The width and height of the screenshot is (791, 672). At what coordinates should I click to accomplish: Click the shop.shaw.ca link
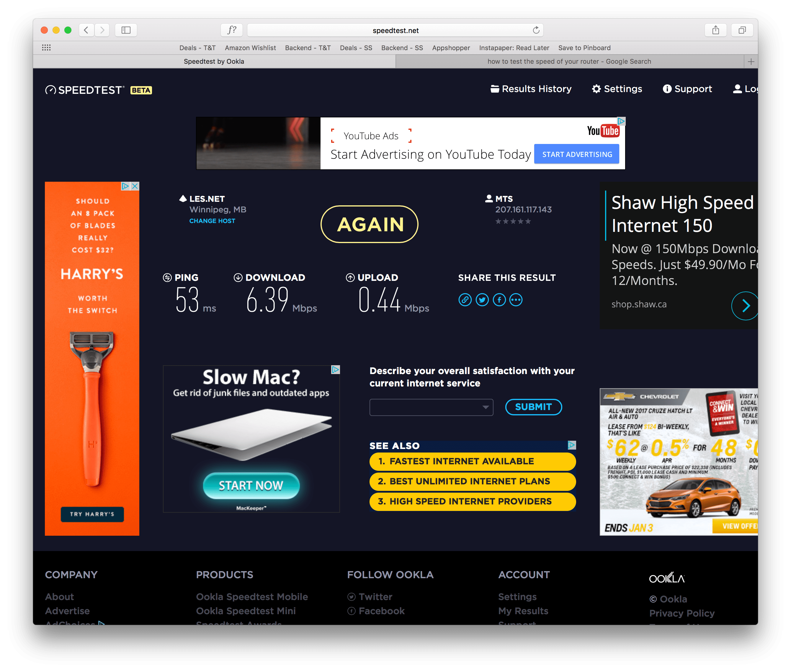(639, 304)
